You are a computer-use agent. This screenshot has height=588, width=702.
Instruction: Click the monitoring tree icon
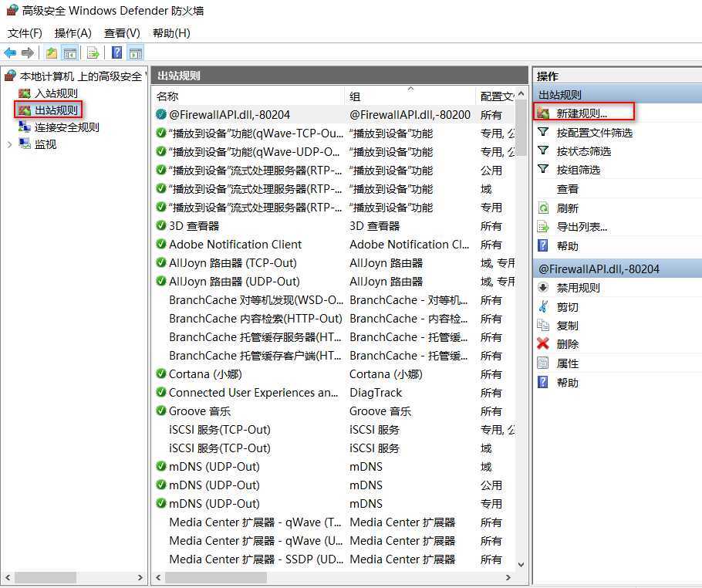pos(24,144)
